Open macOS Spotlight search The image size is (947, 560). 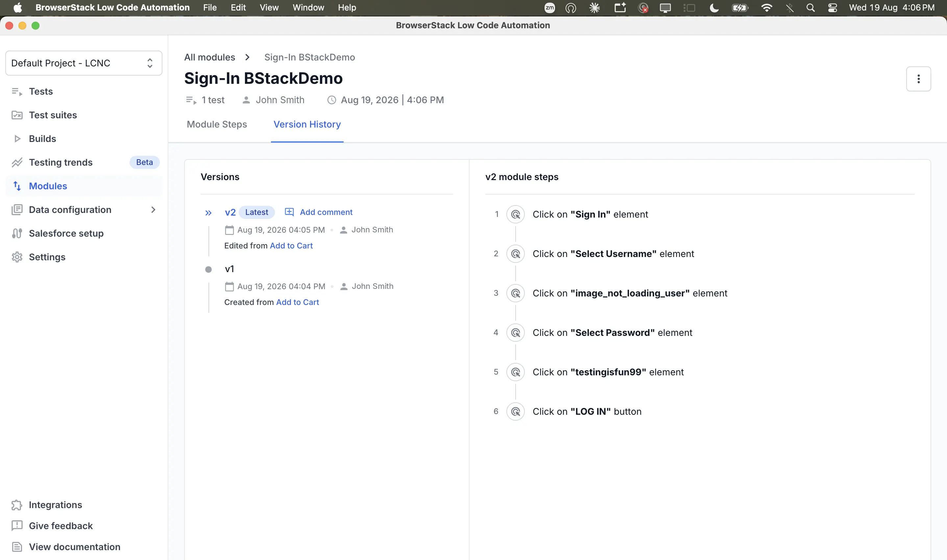[810, 8]
